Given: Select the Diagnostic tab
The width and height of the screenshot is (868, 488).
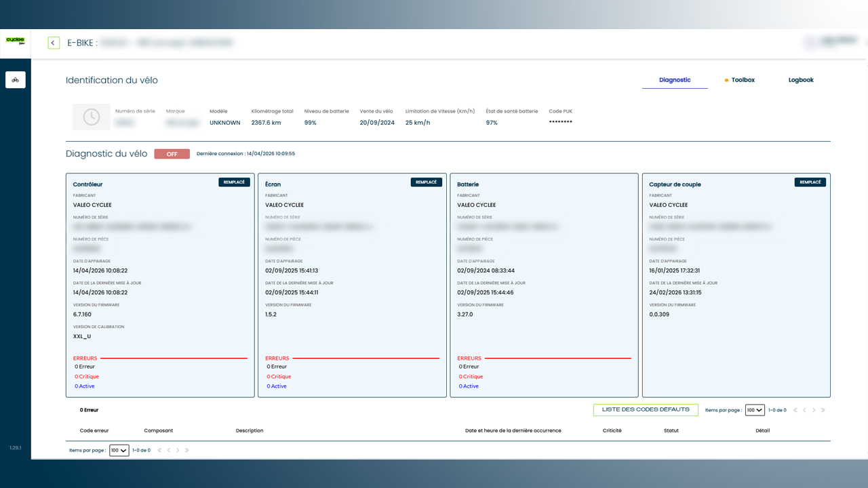Looking at the screenshot, I should pos(675,80).
